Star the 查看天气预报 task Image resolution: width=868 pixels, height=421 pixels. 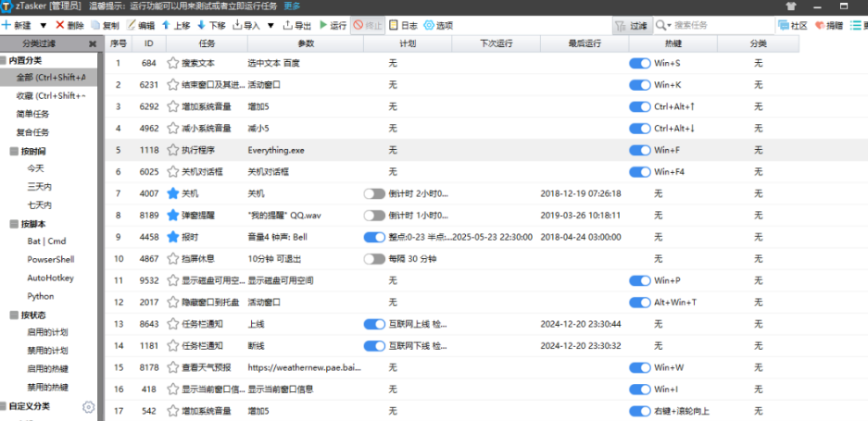173,367
